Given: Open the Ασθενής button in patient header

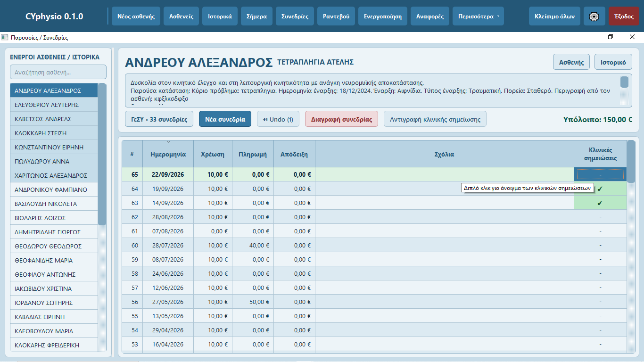Looking at the screenshot, I should pos(571,62).
